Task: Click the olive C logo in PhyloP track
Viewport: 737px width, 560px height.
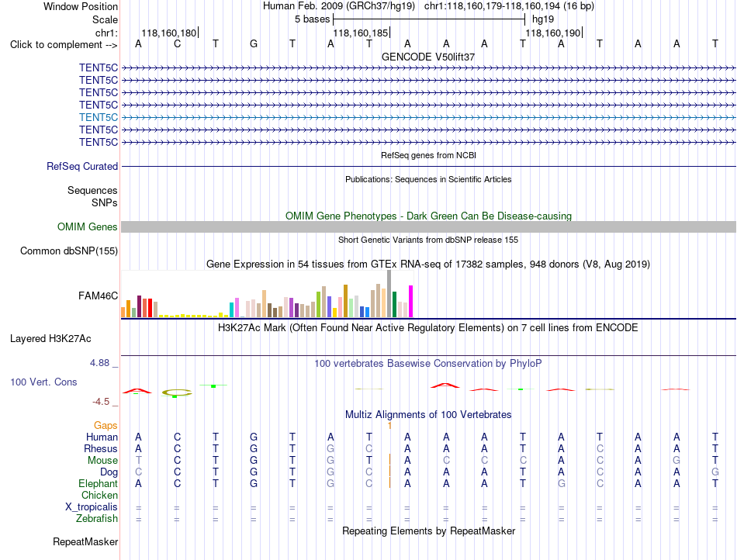Action: (x=177, y=392)
